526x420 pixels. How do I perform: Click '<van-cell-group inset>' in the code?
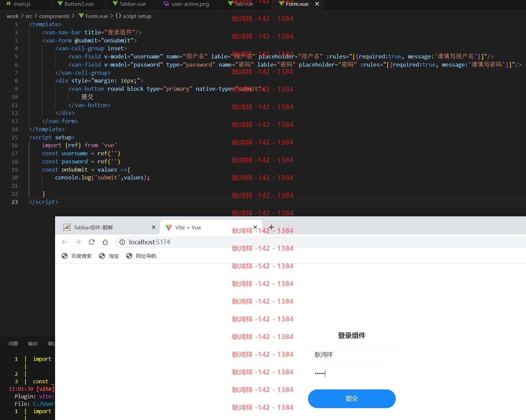(x=91, y=48)
